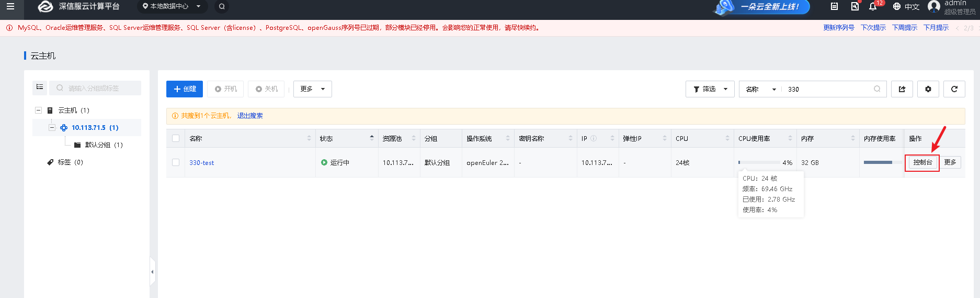980x298 pixels.
Task: Click the export list icon
Action: point(902,89)
